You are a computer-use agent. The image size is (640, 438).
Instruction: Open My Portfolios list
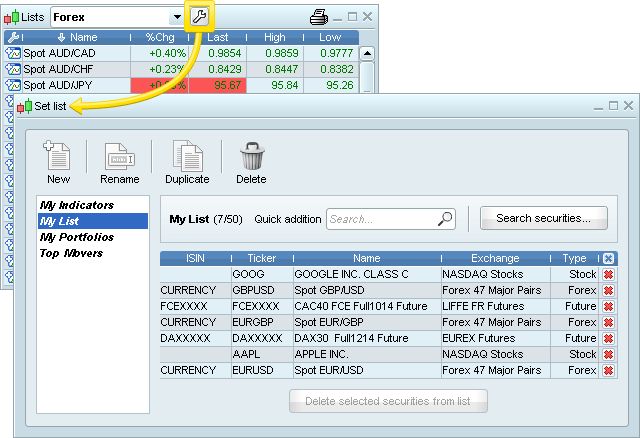76,237
